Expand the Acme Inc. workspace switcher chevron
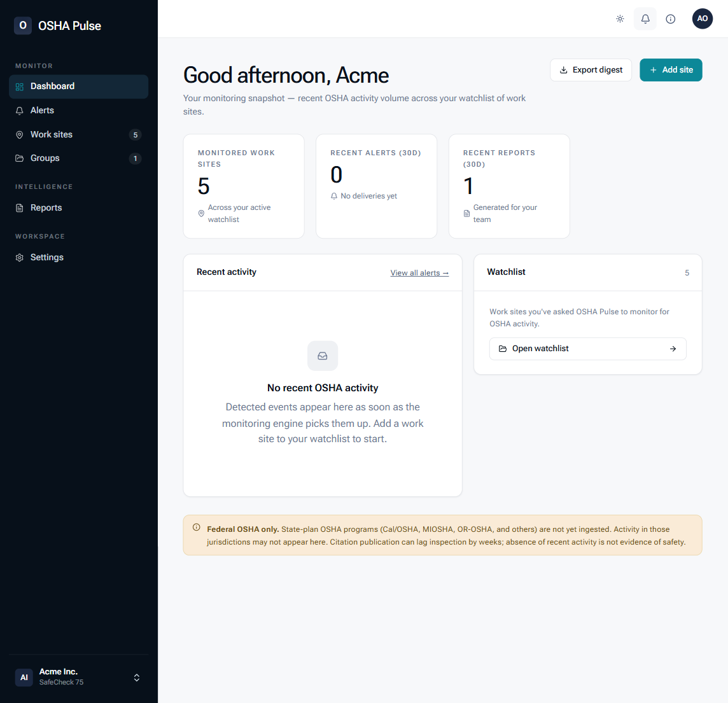This screenshot has height=703, width=728. click(x=136, y=678)
